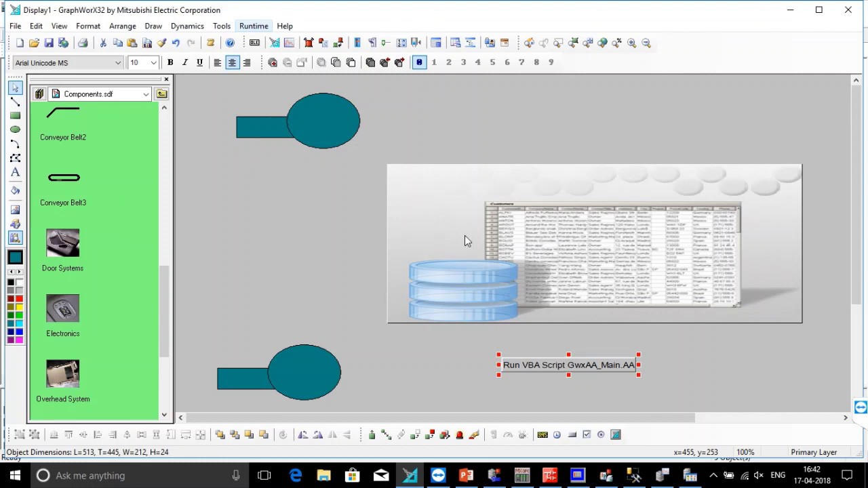Choose the Rectangle drawing tool
The width and height of the screenshot is (868, 488).
pyautogui.click(x=15, y=116)
